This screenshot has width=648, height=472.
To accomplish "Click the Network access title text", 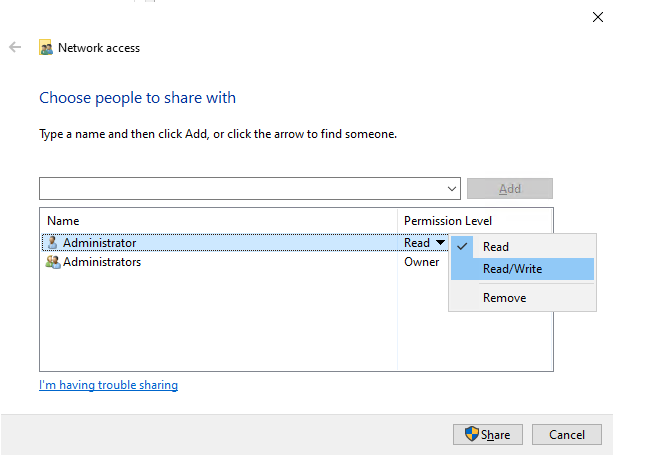I will tap(99, 48).
